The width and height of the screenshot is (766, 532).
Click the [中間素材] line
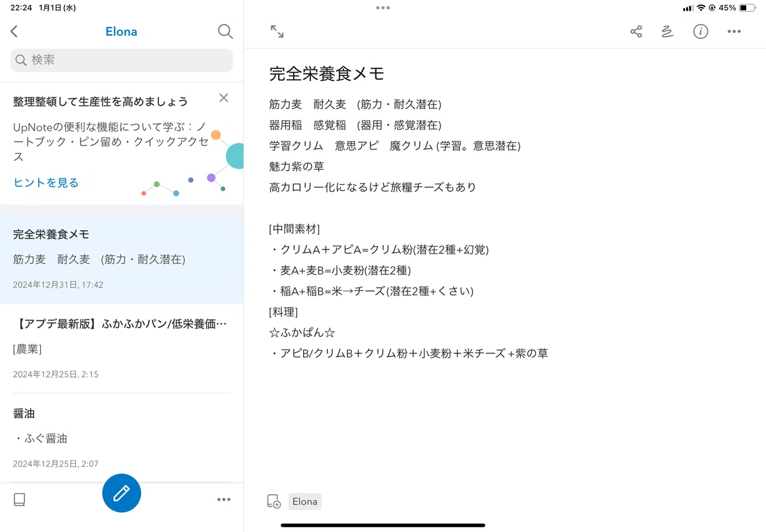pyautogui.click(x=294, y=228)
